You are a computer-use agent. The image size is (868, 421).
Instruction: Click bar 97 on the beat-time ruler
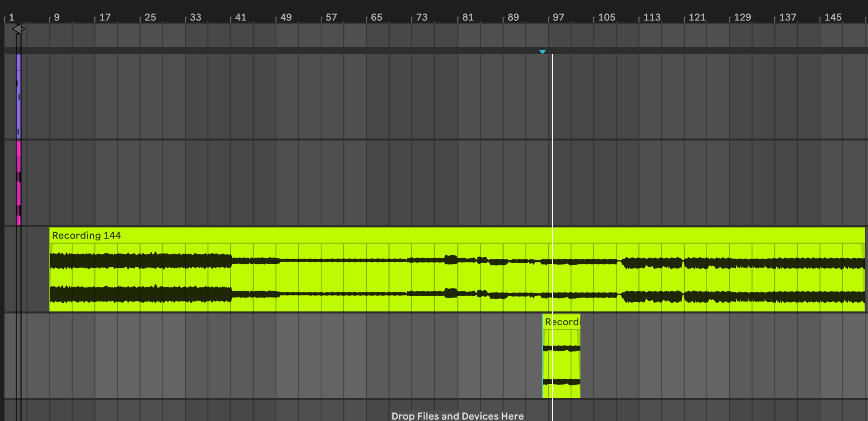pos(558,17)
